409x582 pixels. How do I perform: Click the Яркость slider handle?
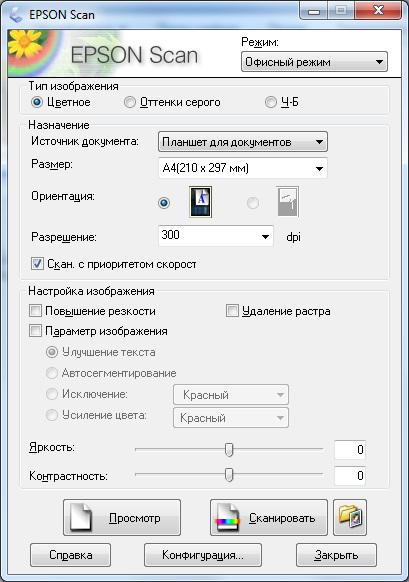coord(229,449)
